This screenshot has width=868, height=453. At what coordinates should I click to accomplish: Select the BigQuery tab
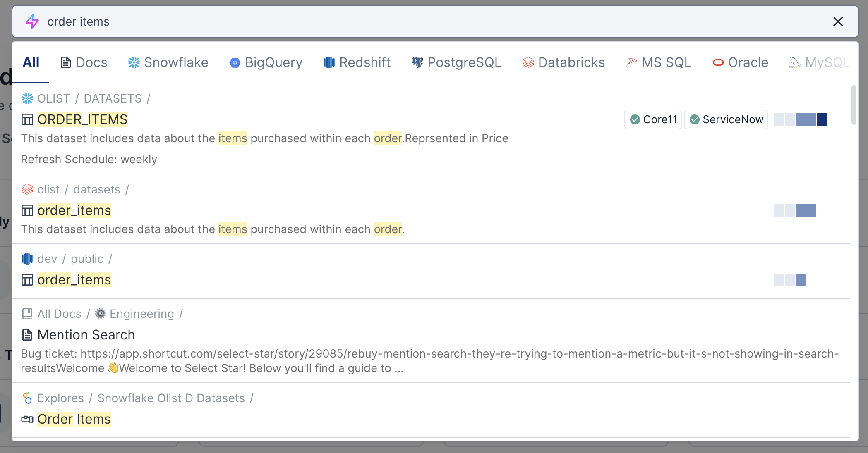[x=266, y=62]
